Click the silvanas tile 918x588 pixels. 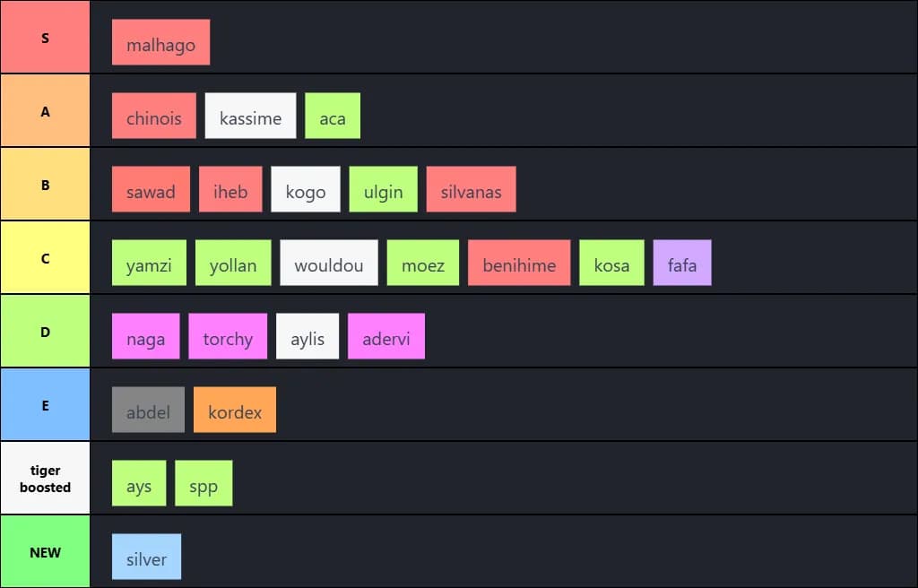[471, 189]
